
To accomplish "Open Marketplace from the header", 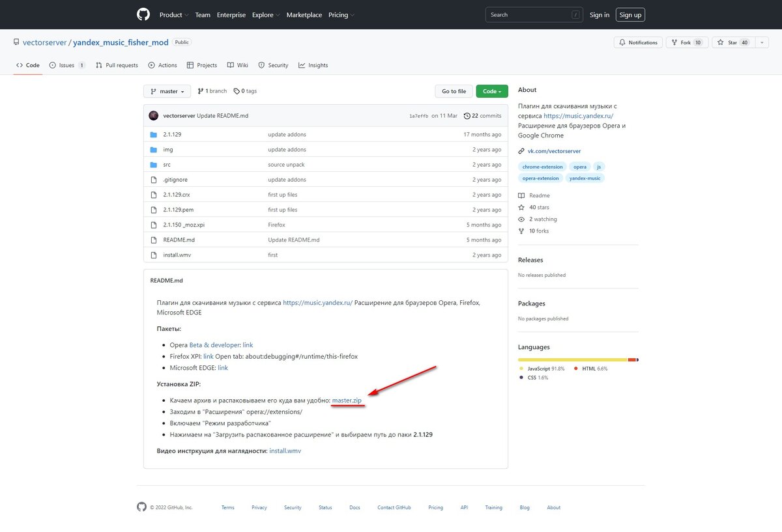I will coord(304,15).
